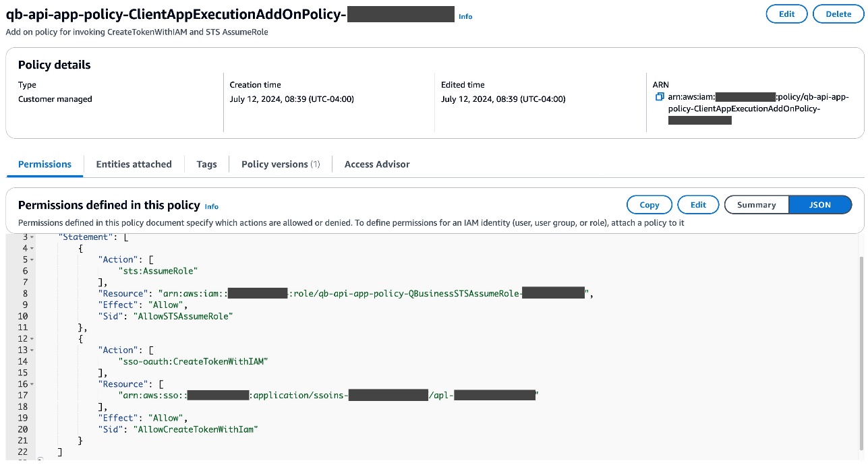The height and width of the screenshot is (465, 868).
Task: Copy the policy JSON document
Action: point(649,205)
